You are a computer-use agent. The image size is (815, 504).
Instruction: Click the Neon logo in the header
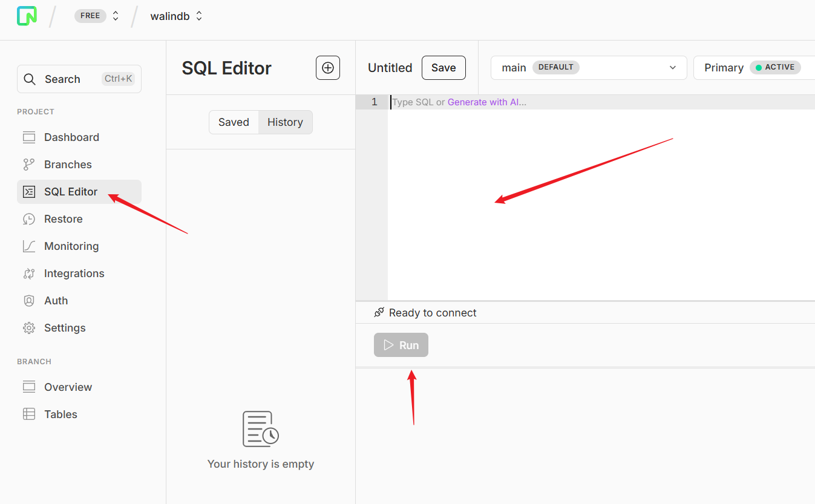26,16
